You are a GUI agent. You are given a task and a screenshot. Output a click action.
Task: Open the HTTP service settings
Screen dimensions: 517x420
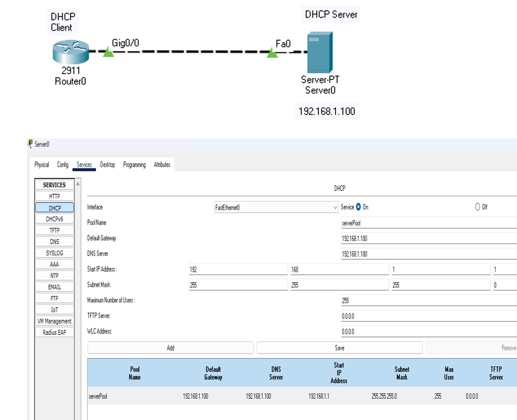point(55,196)
